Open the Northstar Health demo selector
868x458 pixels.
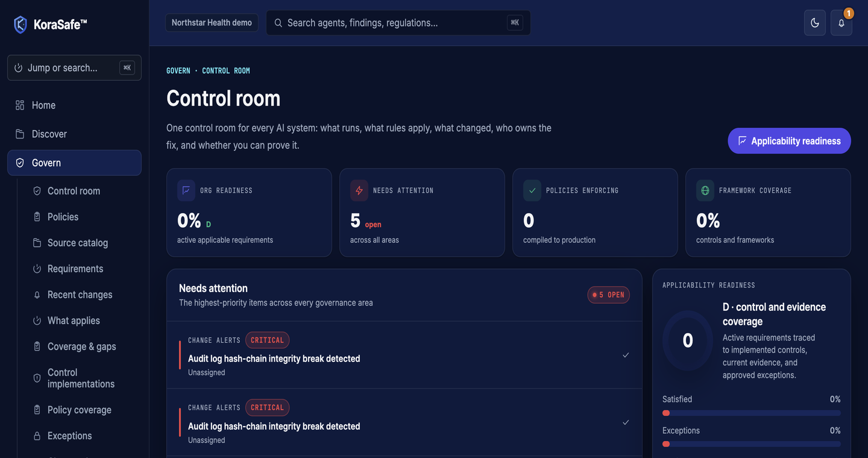[x=212, y=23]
